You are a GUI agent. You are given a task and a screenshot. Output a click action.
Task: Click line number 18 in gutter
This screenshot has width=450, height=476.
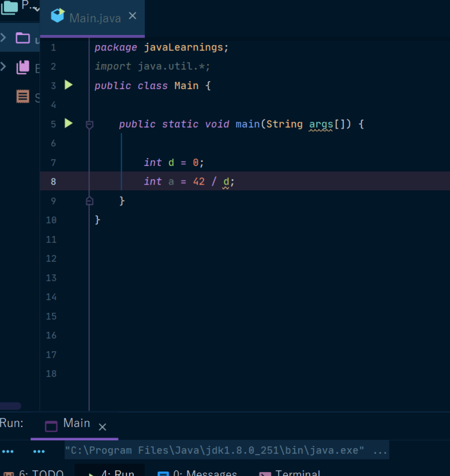click(x=51, y=374)
